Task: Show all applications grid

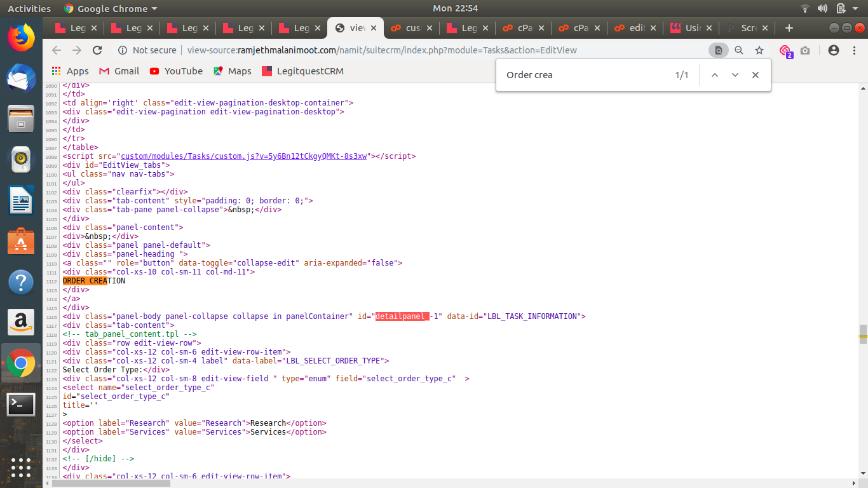Action: tap(21, 467)
